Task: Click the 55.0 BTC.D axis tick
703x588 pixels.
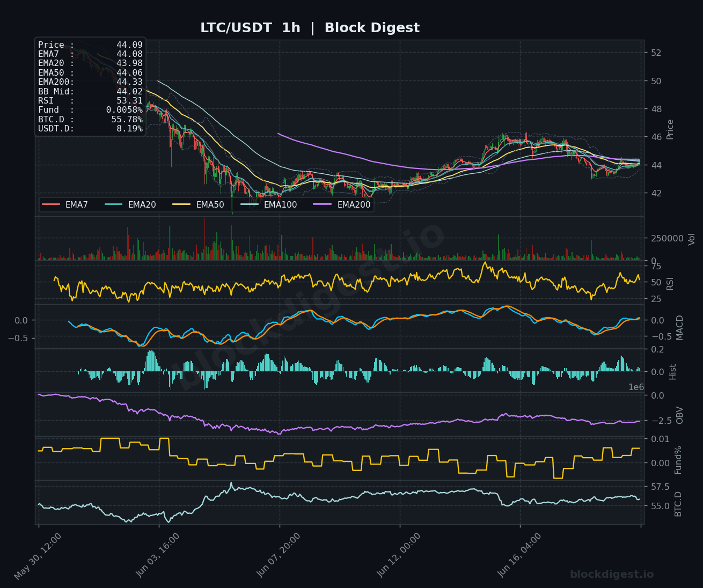Action: pos(660,506)
